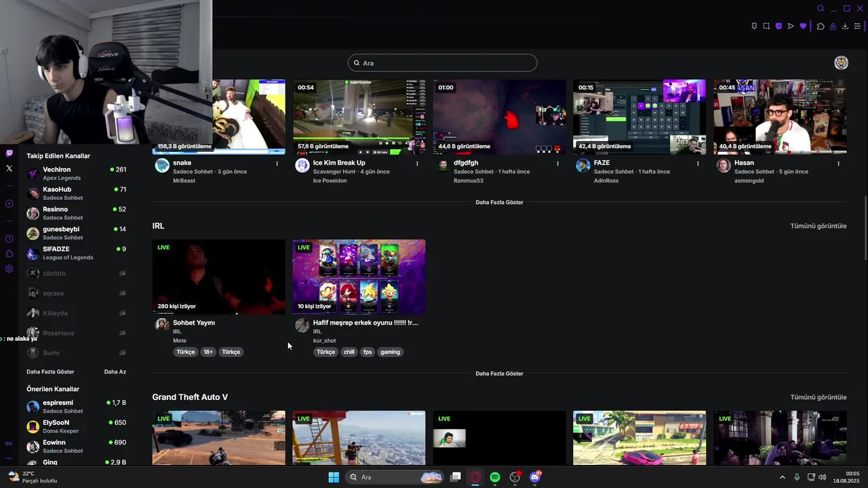The height and width of the screenshot is (488, 868).
Task: Click the Opera GX taskbar icon
Action: click(x=475, y=477)
